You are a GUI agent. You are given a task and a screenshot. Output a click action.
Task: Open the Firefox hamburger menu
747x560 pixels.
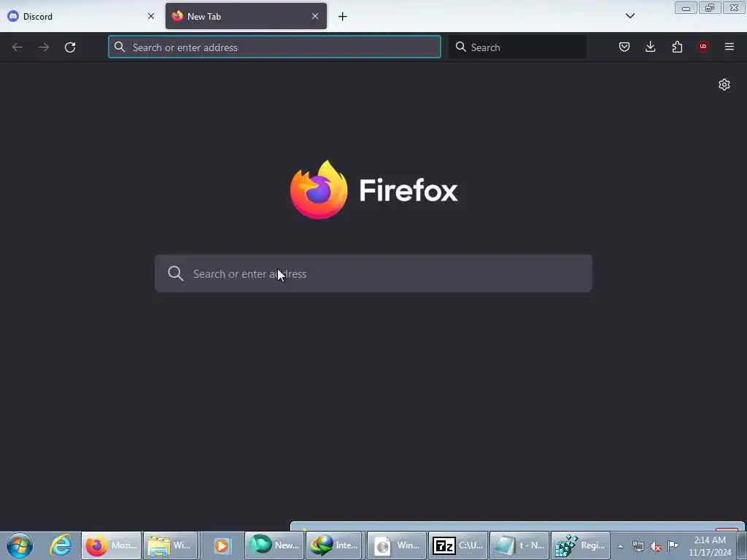tap(729, 47)
